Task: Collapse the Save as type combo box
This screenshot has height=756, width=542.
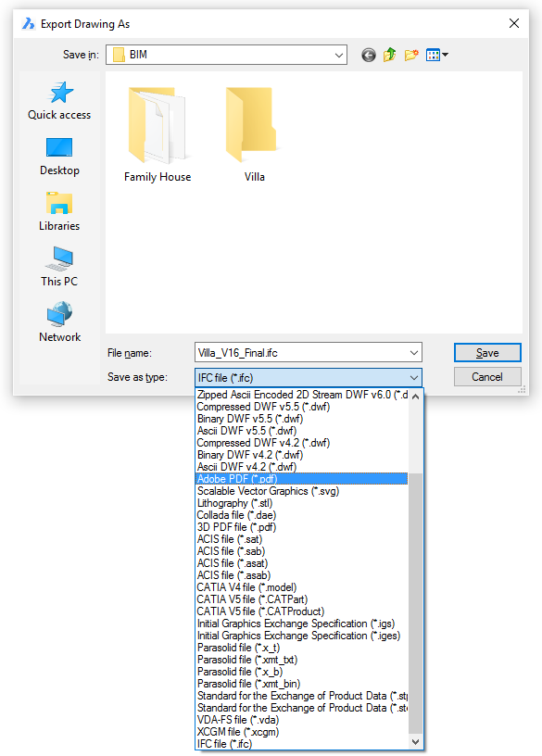Action: tap(309, 377)
